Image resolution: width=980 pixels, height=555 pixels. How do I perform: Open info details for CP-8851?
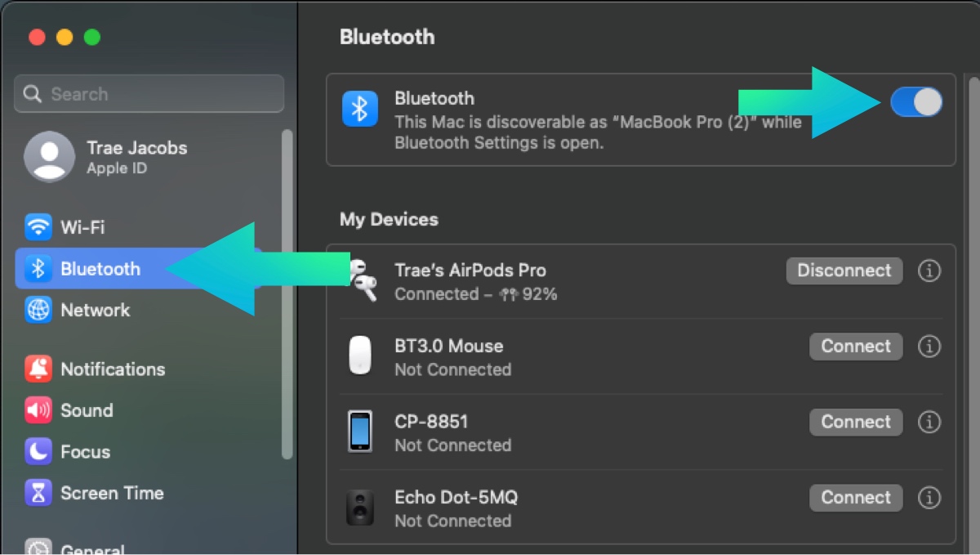tap(929, 422)
